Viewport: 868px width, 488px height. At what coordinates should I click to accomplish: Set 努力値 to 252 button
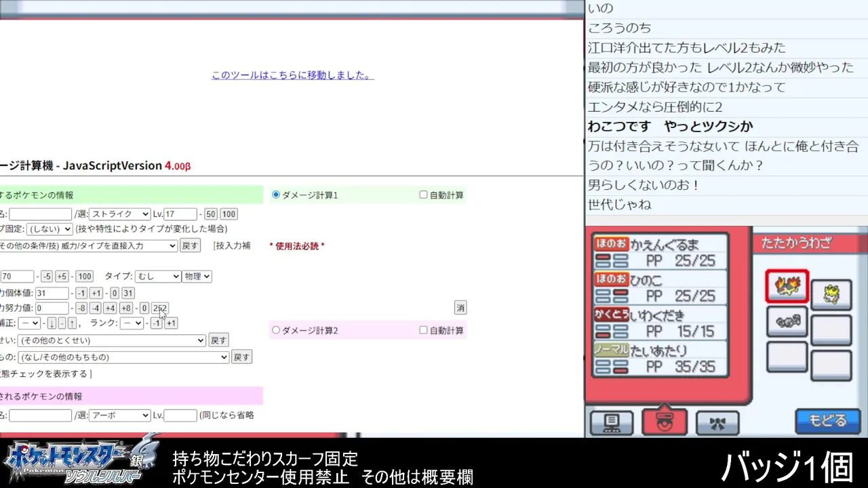coord(159,308)
